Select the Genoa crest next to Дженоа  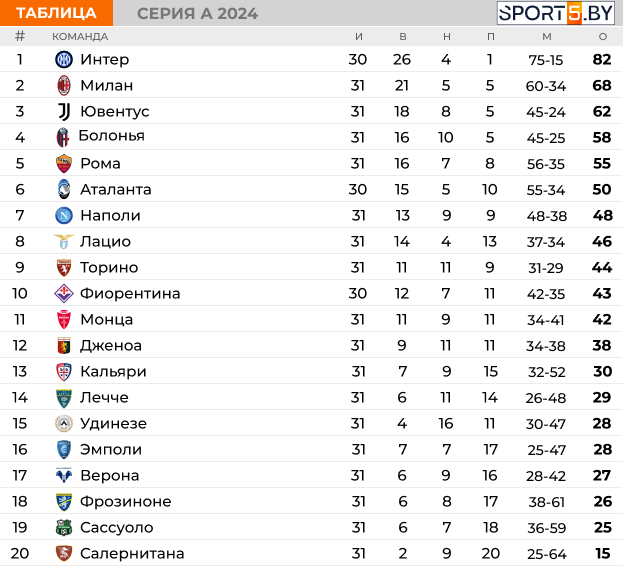click(64, 346)
